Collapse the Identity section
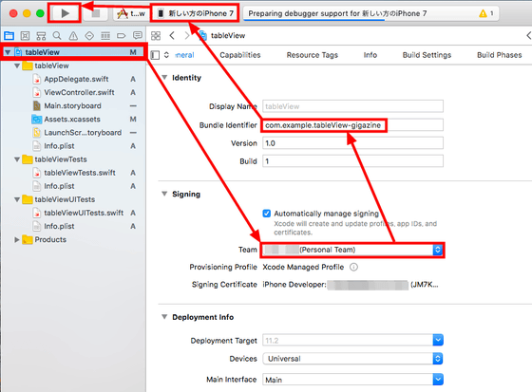Image resolution: width=532 pixels, height=392 pixels. (x=164, y=77)
